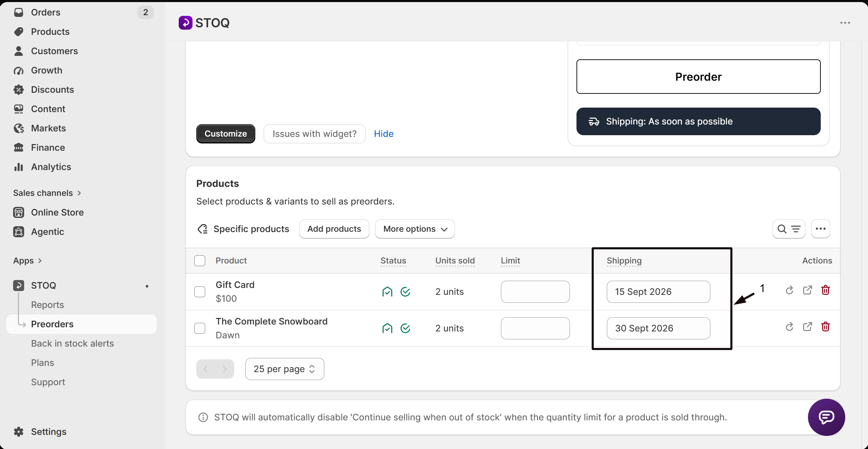
Task: Click the Discounts badge icon
Action: (x=19, y=90)
